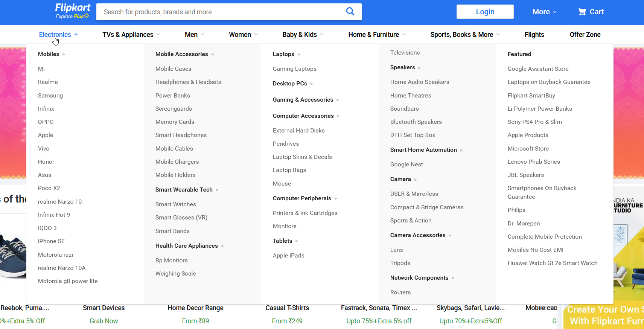This screenshot has height=329, width=644.
Task: Choose Weighing Scale link
Action: [176, 274]
